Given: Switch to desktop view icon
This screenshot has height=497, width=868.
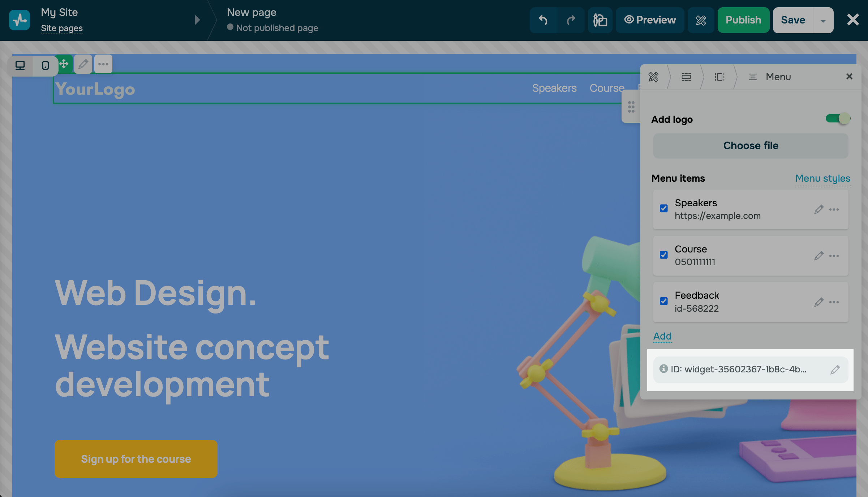Looking at the screenshot, I should point(20,65).
